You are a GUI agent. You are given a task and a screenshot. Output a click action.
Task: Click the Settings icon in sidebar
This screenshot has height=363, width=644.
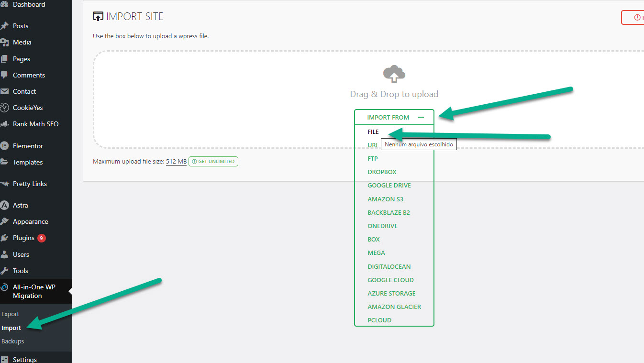tap(4, 360)
